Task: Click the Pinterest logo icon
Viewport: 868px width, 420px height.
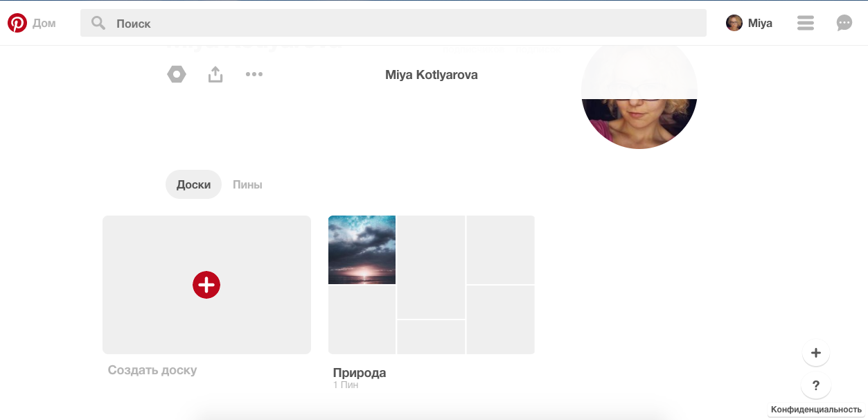Action: click(17, 23)
